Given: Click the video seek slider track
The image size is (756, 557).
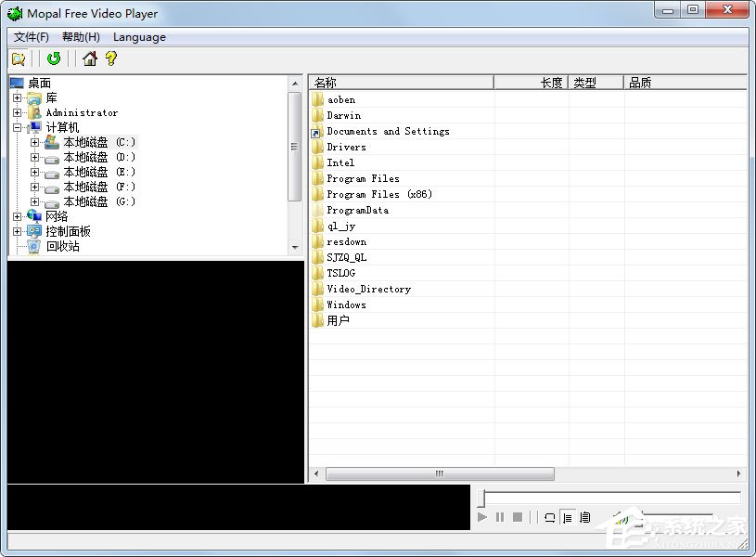Looking at the screenshot, I should click(610, 499).
